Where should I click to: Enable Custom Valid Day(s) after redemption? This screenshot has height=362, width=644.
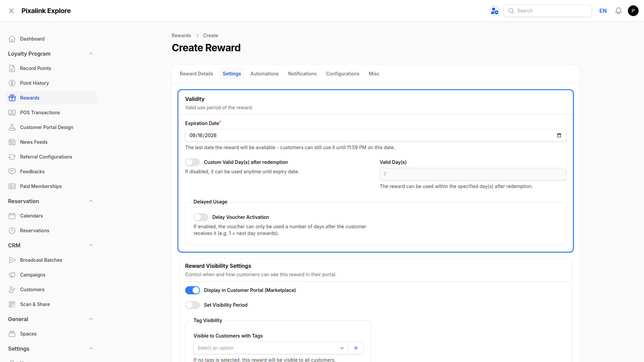tap(193, 162)
